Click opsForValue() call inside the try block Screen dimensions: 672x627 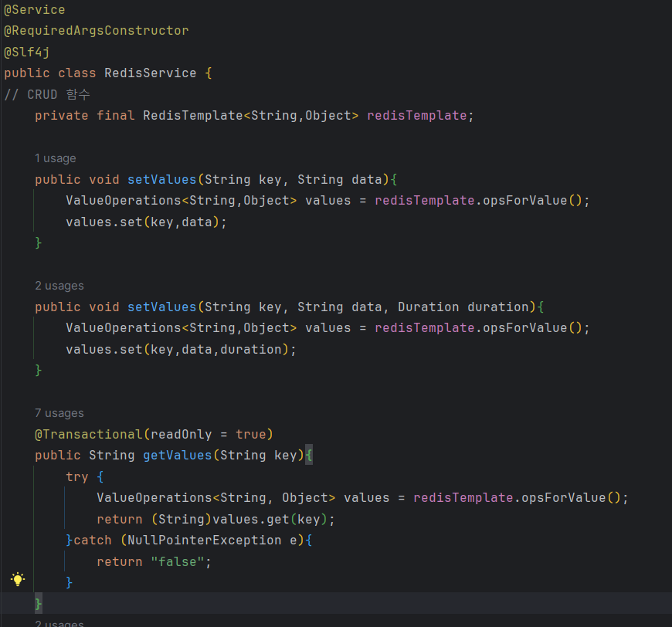571,497
